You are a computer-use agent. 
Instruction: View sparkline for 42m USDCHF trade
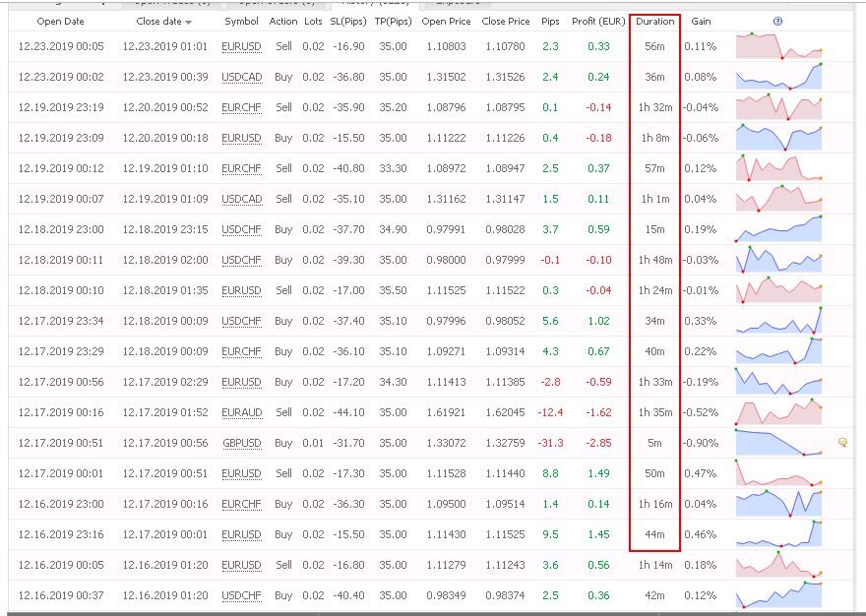pos(778,594)
